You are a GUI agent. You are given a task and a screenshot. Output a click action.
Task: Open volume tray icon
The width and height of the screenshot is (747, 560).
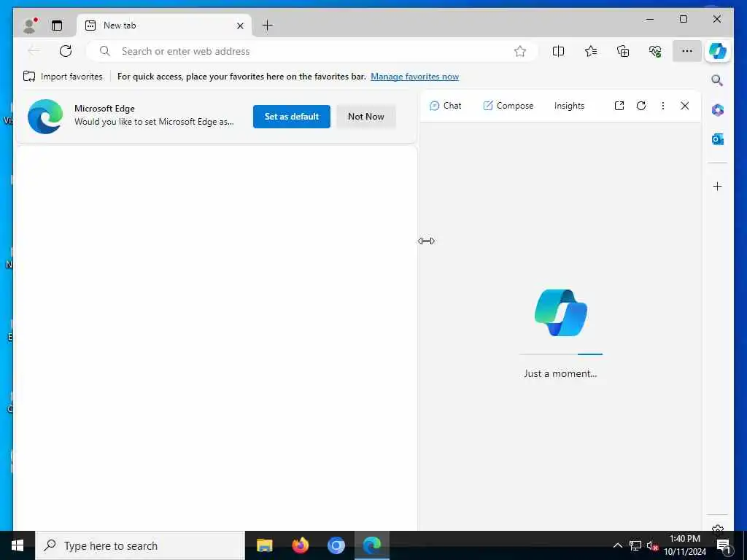[x=652, y=545]
